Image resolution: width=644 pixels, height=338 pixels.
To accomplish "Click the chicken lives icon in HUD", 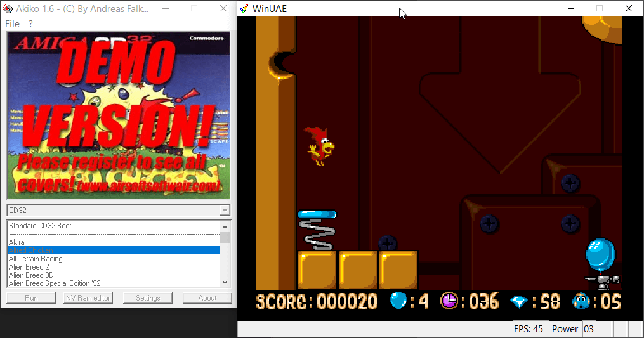I will (581, 301).
